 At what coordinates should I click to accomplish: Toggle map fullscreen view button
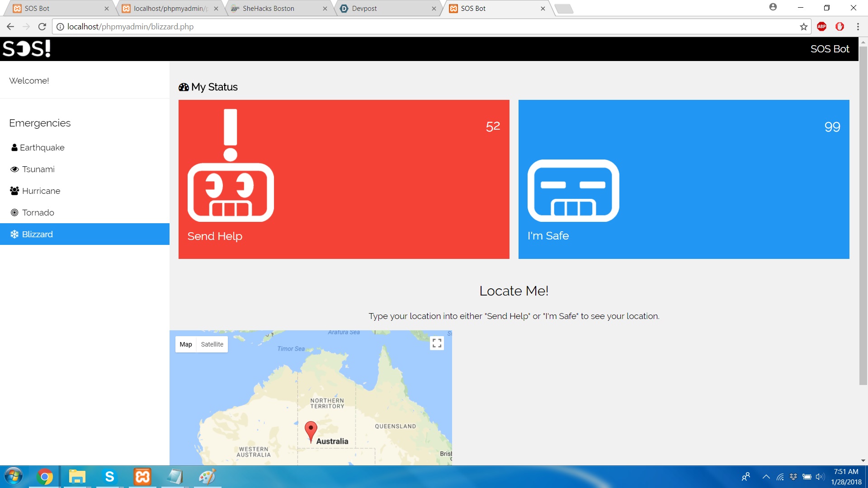pyautogui.click(x=437, y=343)
